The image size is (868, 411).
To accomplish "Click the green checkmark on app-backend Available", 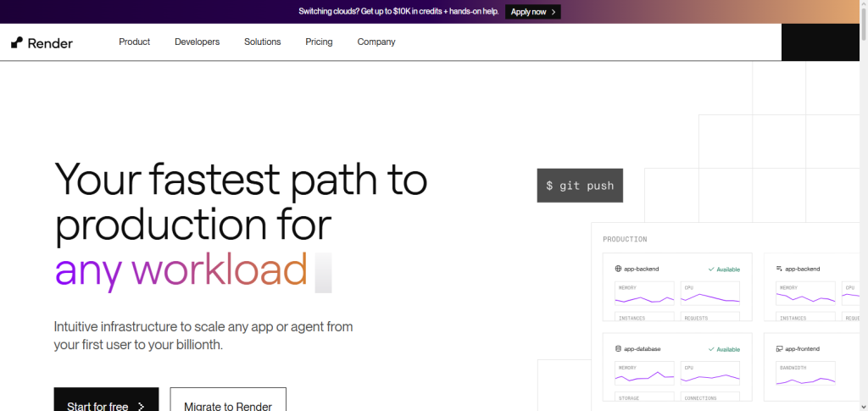I will pos(711,269).
